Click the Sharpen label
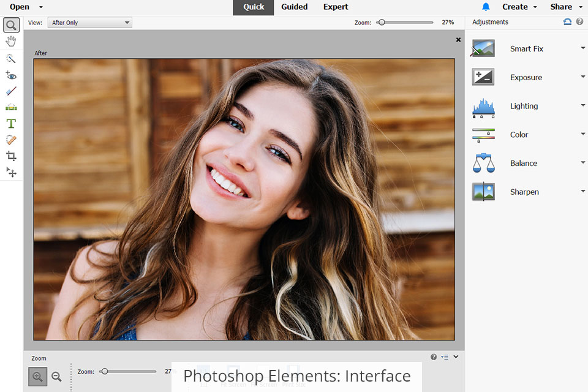The width and height of the screenshot is (588, 392). pos(524,192)
